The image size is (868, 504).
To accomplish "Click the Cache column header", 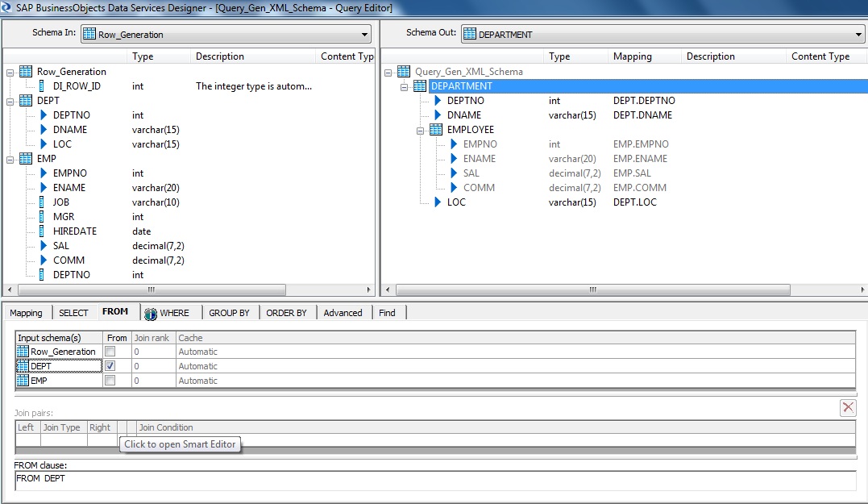I will (x=516, y=338).
